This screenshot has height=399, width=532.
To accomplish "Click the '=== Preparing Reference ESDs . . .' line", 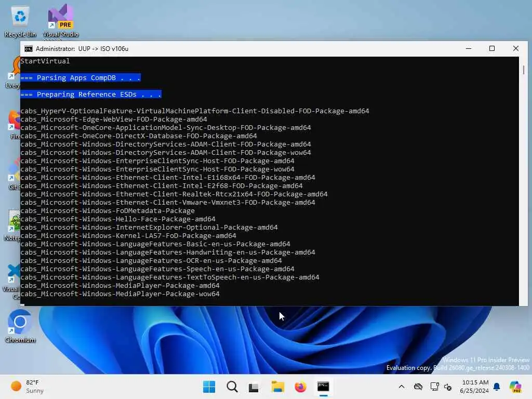I will [90, 95].
